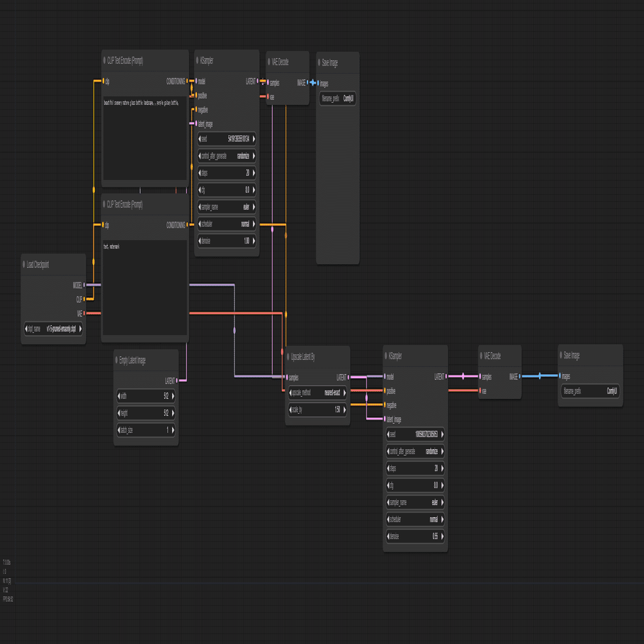Viewport: 644px width, 644px height.
Task: Click the CLIP output socket on Load Checkpoint
Action: 84,299
